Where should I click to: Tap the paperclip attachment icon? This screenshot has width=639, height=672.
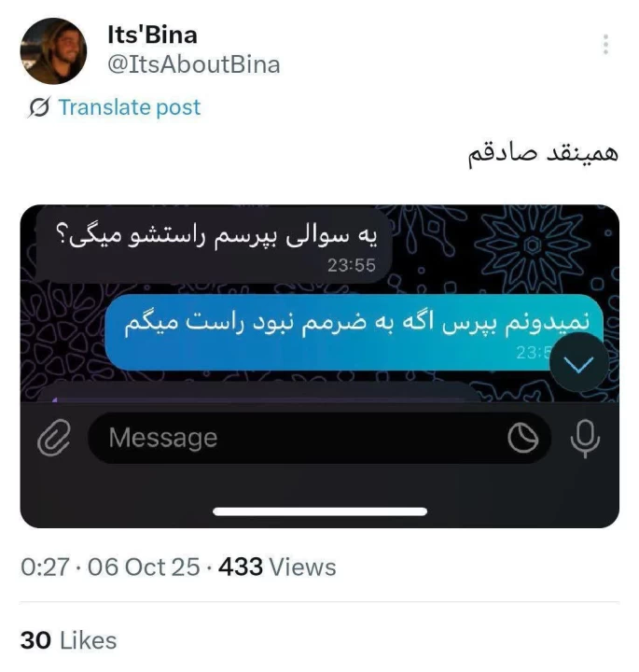(54, 438)
